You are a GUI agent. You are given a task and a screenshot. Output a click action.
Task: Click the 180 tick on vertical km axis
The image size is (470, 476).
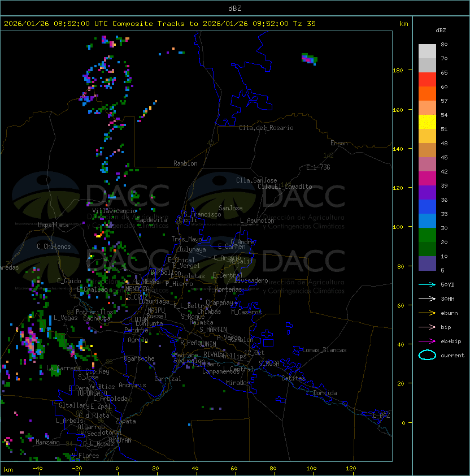[398, 71]
